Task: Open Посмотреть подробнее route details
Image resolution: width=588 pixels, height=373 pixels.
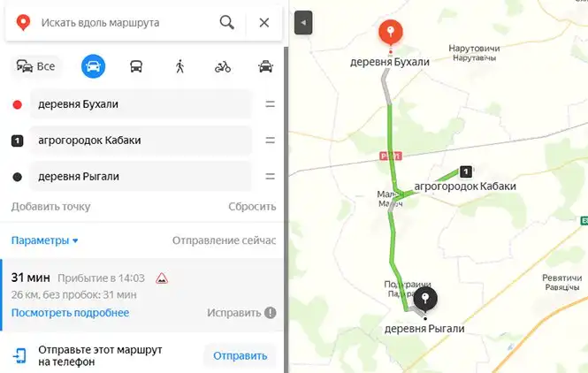Action: (x=70, y=313)
